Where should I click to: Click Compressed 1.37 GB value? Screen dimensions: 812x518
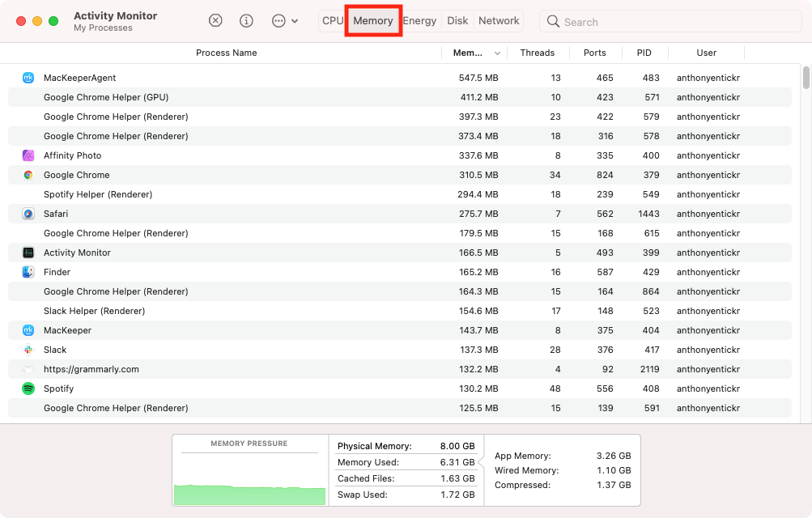point(614,485)
